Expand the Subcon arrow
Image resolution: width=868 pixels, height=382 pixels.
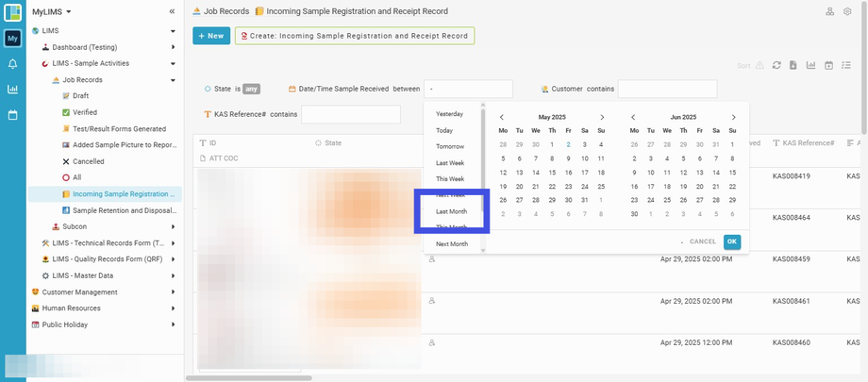[173, 226]
